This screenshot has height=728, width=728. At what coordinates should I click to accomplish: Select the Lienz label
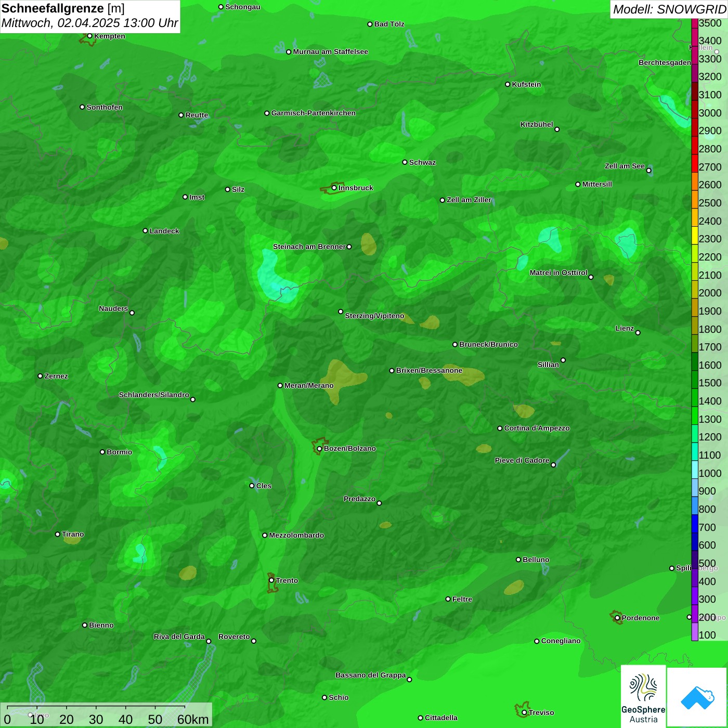coord(625,328)
